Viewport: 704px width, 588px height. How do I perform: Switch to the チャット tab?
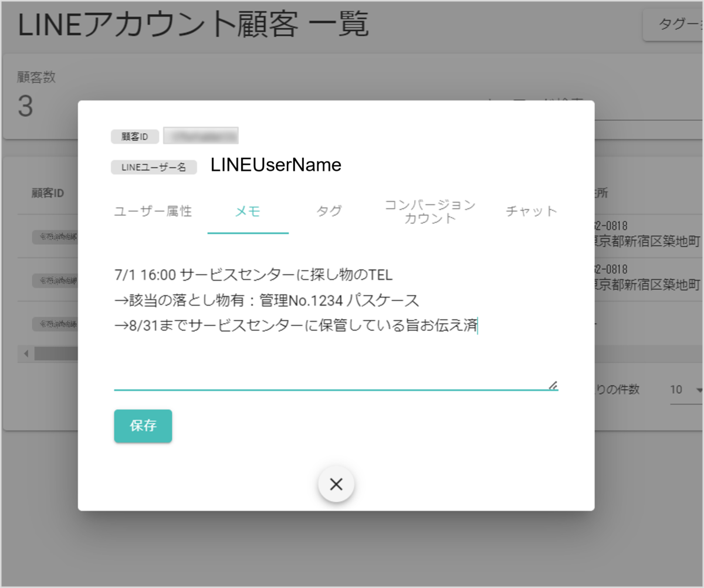(531, 211)
